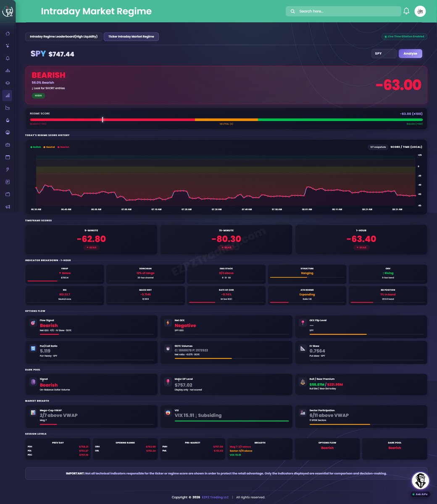Click the Net GEX lightning bolt icon
Viewport: 437px width, 504px height.
[x=168, y=323]
